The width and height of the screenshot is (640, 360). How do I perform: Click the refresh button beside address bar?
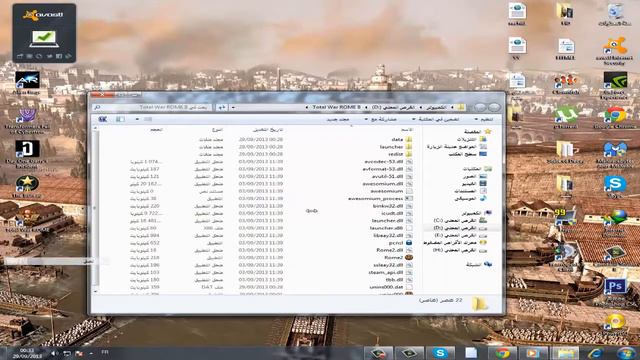(222, 107)
